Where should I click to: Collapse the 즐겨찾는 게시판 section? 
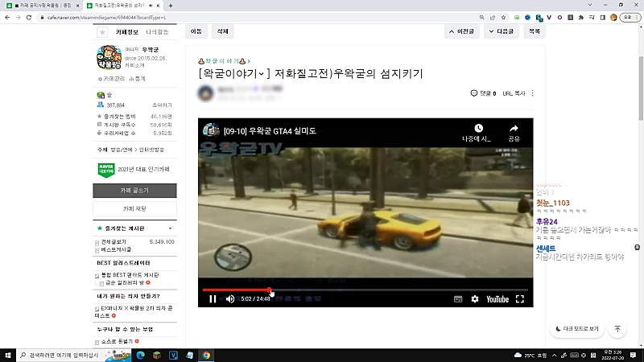pos(169,228)
